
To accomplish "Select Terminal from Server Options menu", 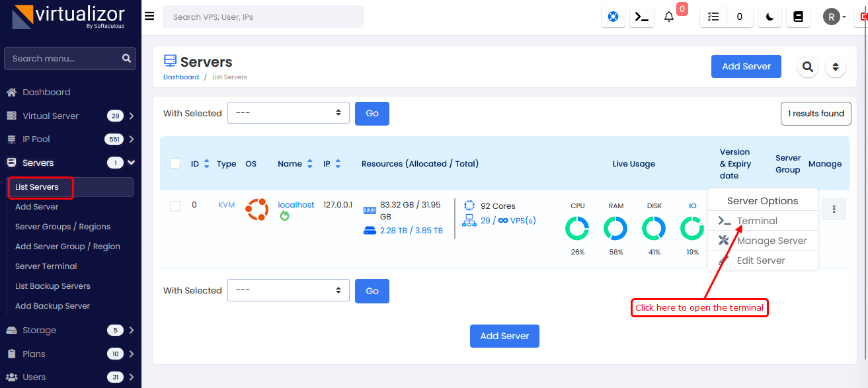I will click(x=757, y=221).
